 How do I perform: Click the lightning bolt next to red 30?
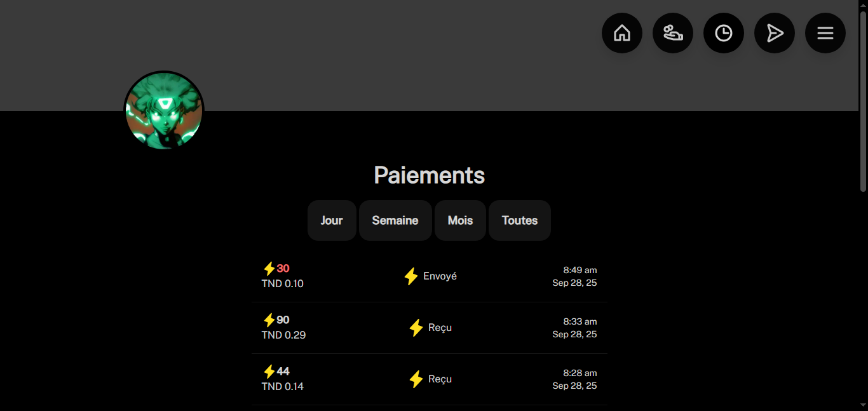point(269,269)
